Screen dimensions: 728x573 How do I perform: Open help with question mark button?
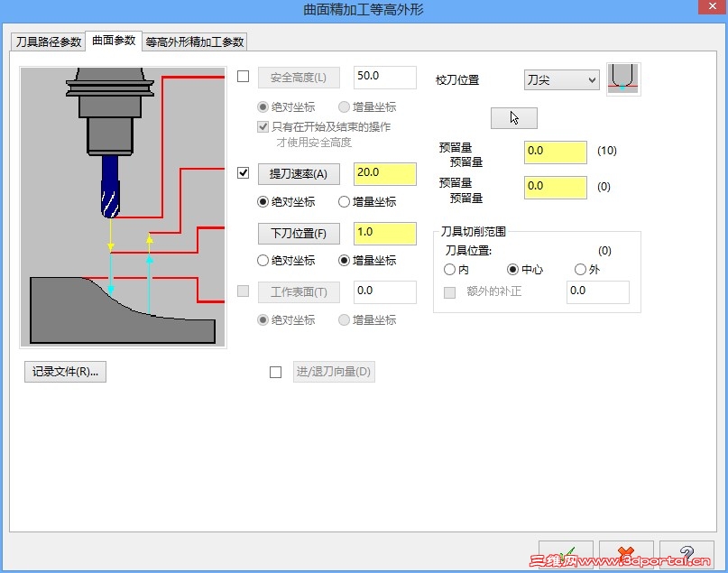click(x=687, y=554)
